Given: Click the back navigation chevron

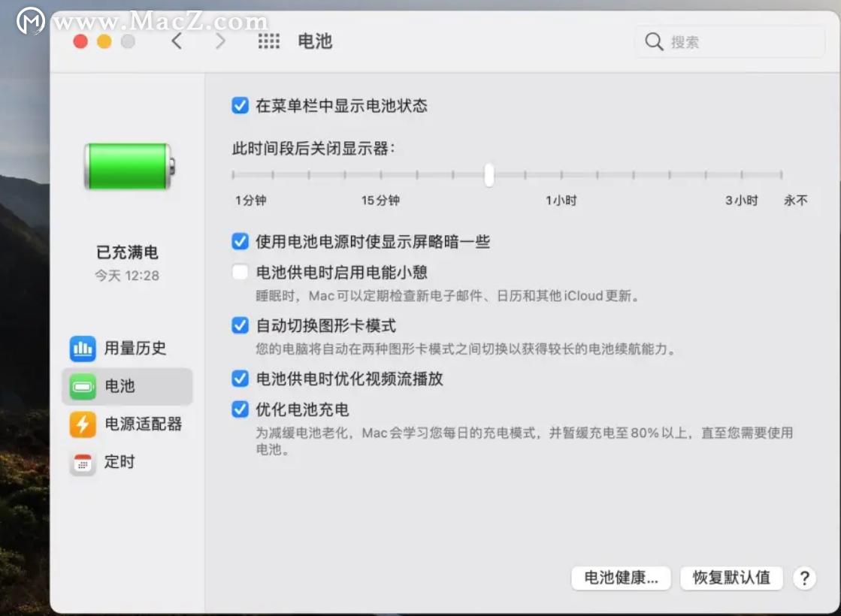Looking at the screenshot, I should click(177, 42).
